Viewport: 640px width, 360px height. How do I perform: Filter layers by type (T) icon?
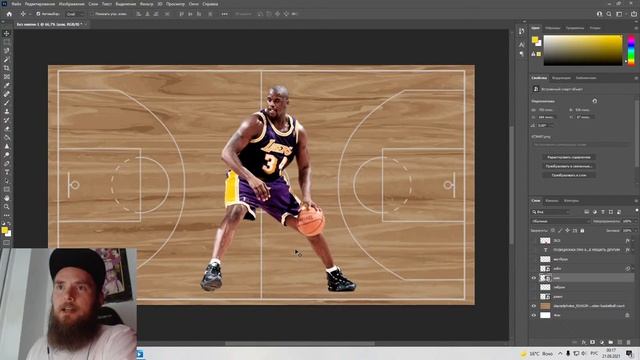point(603,212)
